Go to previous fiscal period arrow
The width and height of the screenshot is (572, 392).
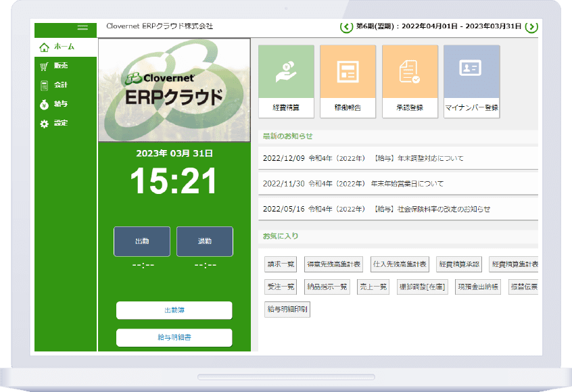346,27
